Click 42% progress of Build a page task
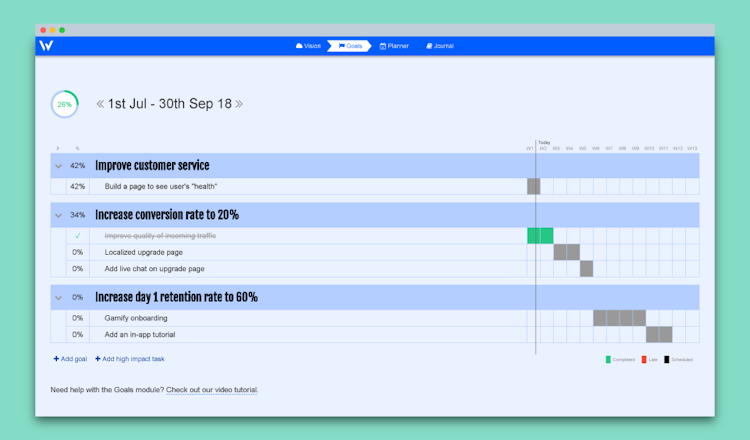 tap(77, 187)
